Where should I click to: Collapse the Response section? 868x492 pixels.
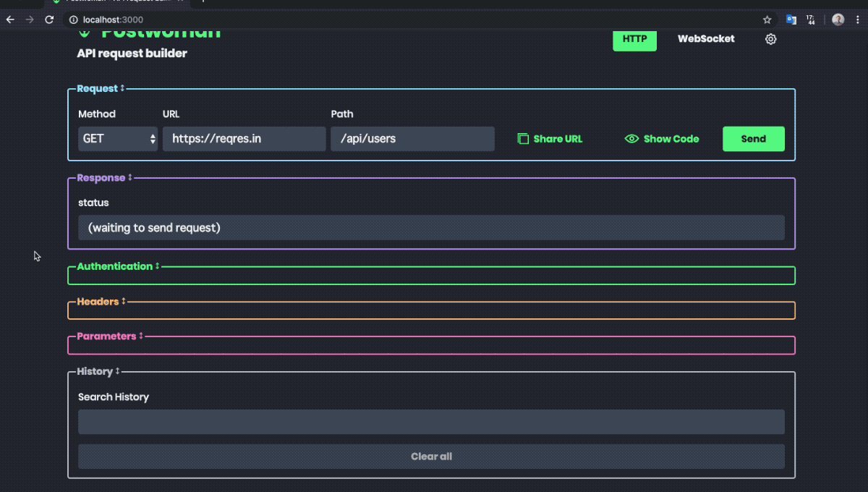pos(105,178)
